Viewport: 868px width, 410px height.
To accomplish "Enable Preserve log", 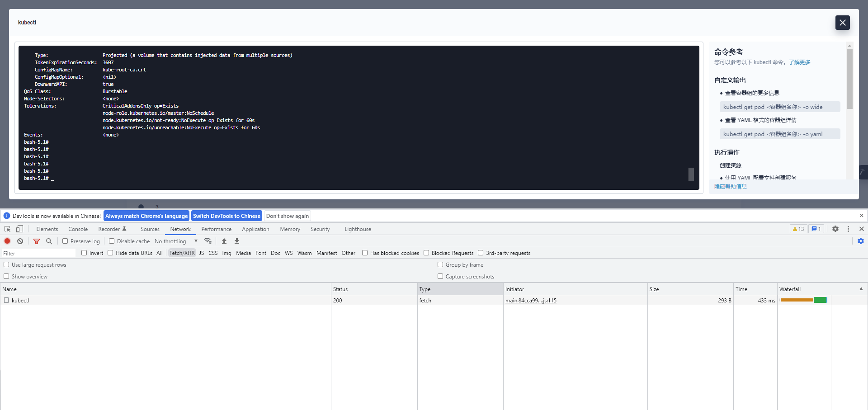I will point(65,241).
